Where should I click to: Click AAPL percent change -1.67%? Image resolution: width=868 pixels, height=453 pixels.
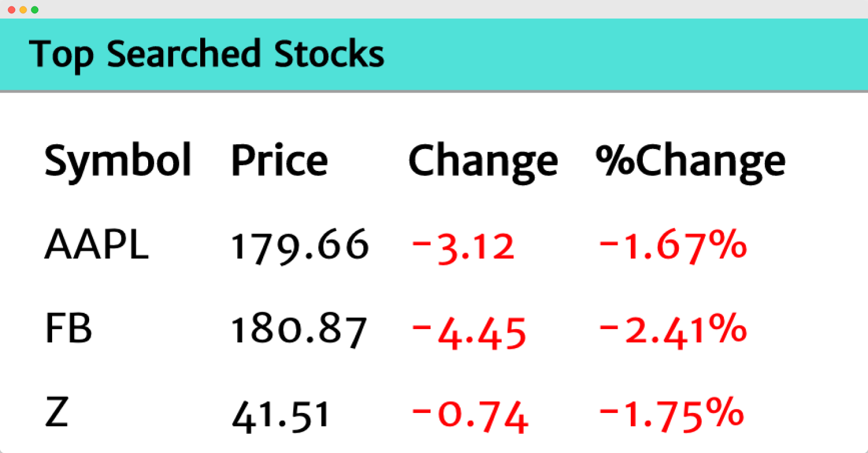coord(673,246)
